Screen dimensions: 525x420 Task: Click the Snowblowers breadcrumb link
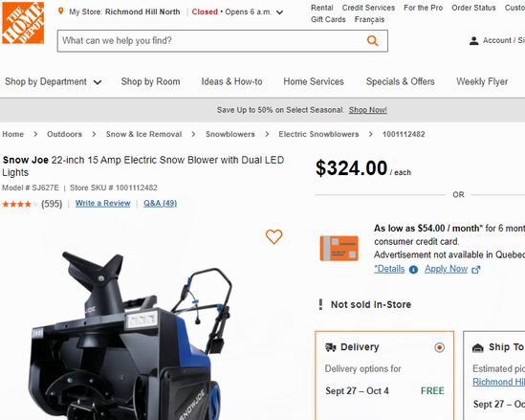[x=230, y=134]
